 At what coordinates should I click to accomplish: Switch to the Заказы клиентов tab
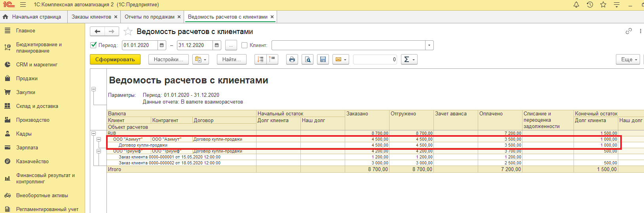tap(91, 17)
